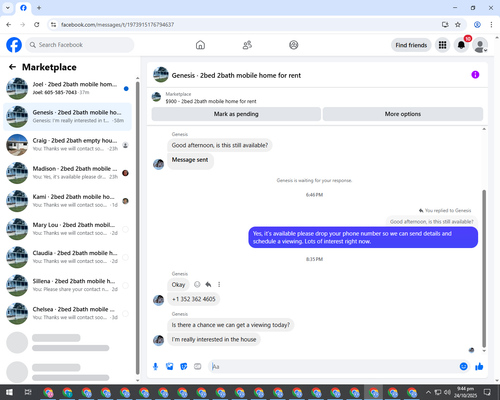Click the GIF icon in composer
Image resolution: width=500 pixels, height=400 pixels.
pos(198,367)
